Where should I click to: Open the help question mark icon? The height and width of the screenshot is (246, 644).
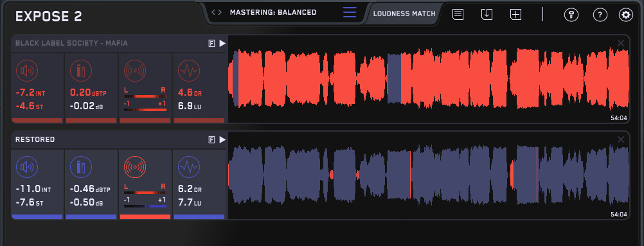[600, 15]
